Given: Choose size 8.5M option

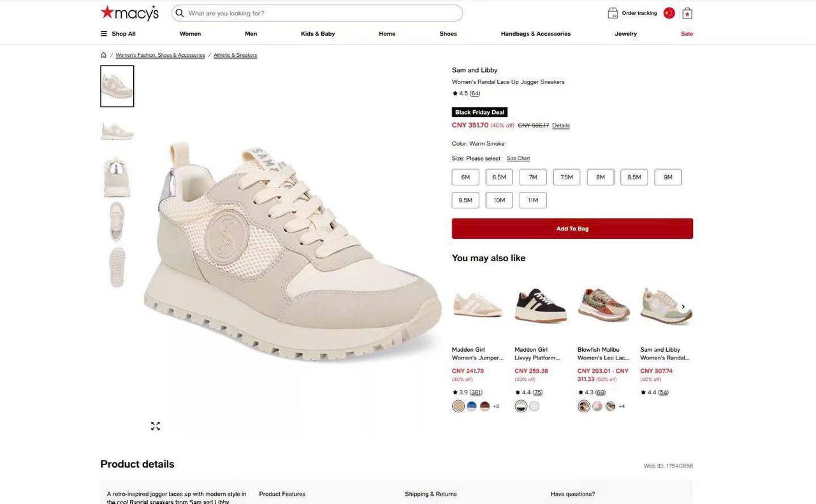Looking at the screenshot, I should click(634, 177).
